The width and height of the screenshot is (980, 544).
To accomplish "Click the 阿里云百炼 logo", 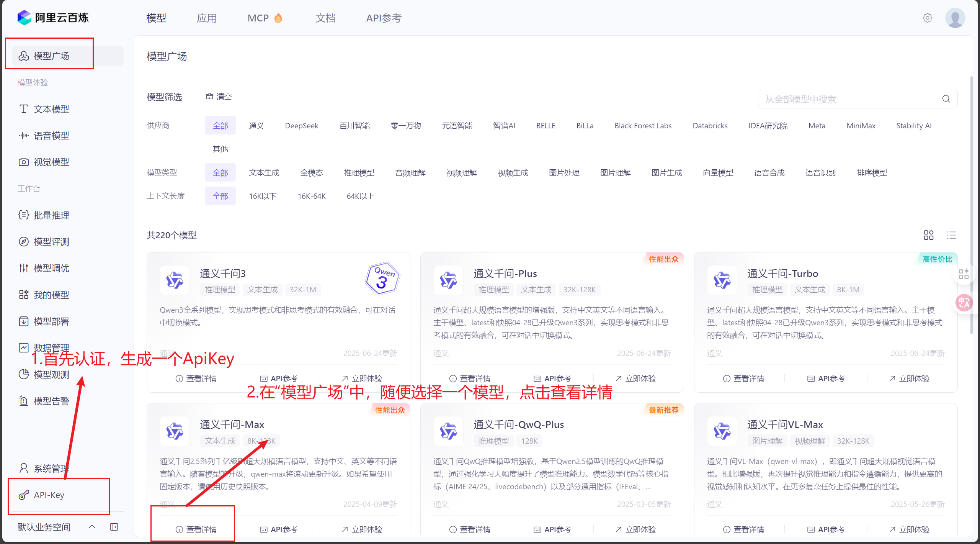I will tap(53, 18).
